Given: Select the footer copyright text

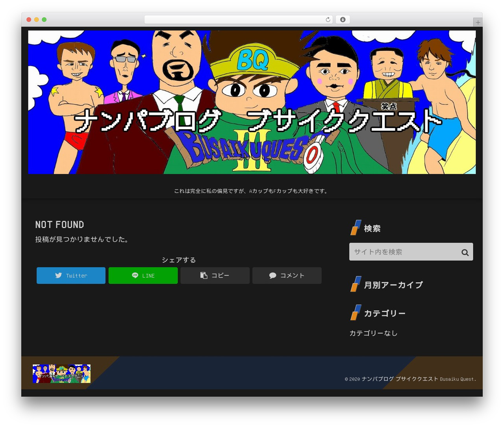Looking at the screenshot, I should tap(410, 379).
